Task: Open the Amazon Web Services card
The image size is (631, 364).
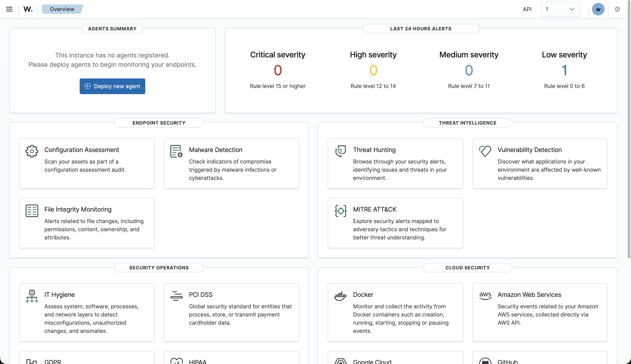Action: (540, 312)
